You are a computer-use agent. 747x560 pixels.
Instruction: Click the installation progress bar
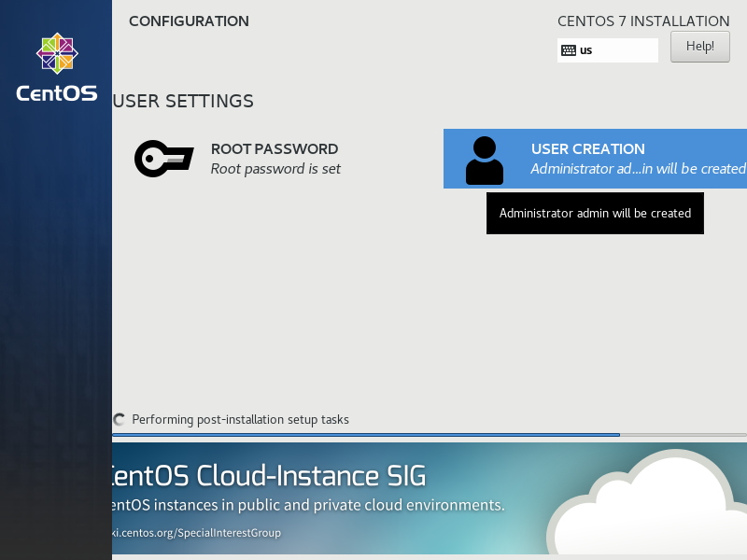tap(430, 435)
